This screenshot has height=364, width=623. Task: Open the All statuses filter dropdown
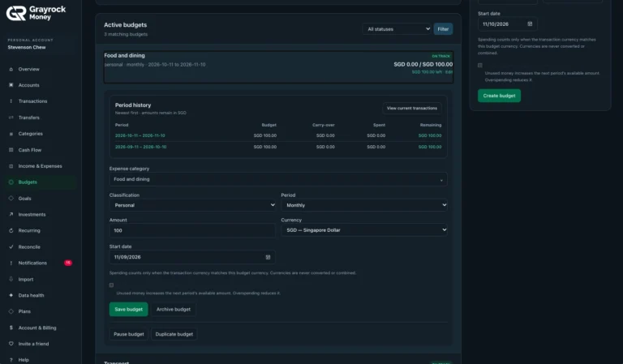coord(397,29)
